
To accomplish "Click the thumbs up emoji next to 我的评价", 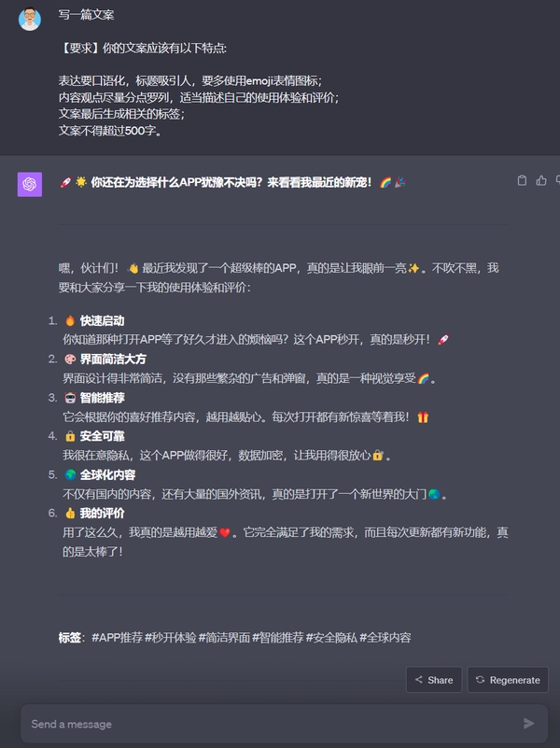I will point(70,514).
